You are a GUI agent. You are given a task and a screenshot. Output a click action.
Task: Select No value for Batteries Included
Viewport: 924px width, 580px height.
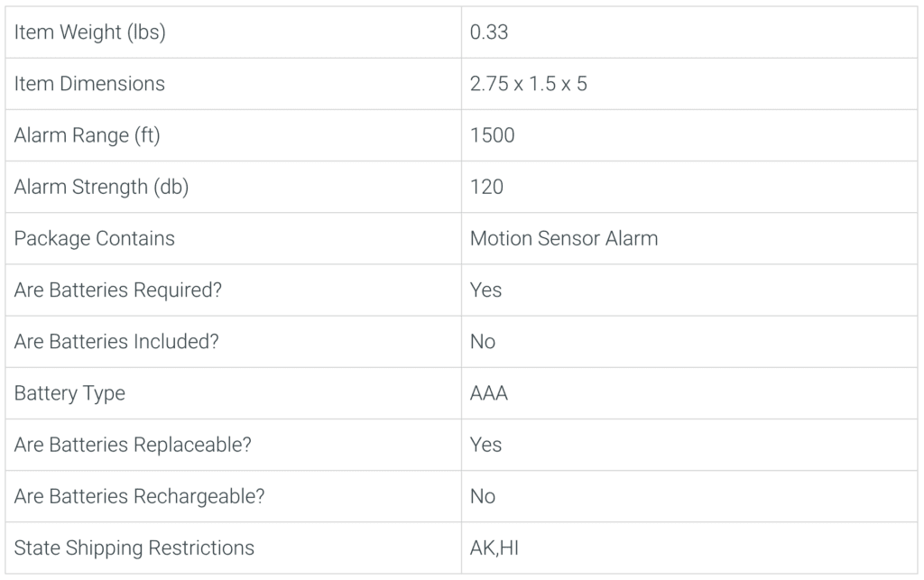tap(483, 342)
